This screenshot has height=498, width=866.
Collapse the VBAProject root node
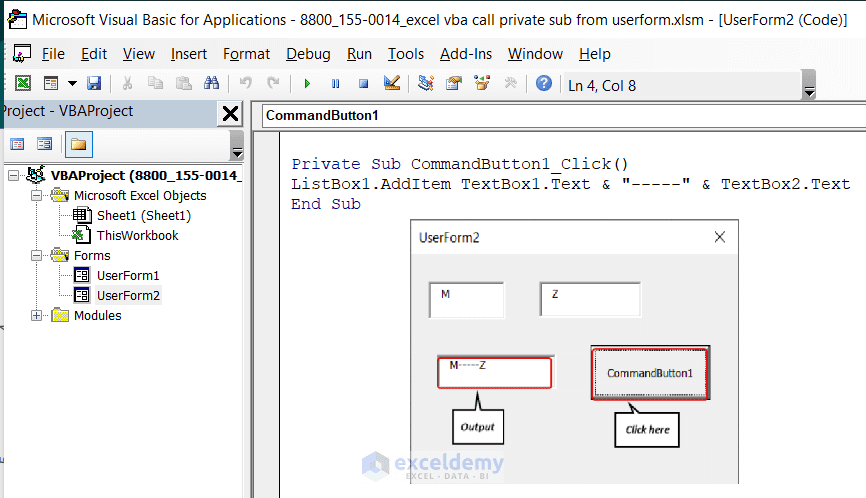coord(13,176)
